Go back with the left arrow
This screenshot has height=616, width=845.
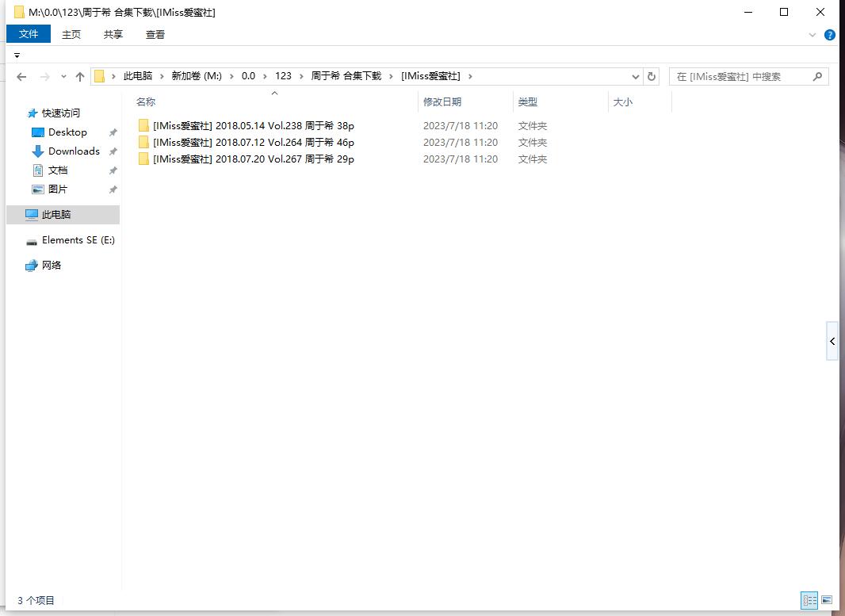point(21,77)
